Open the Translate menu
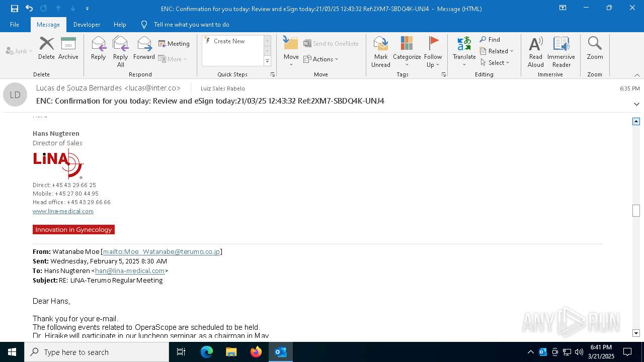 pos(464,52)
